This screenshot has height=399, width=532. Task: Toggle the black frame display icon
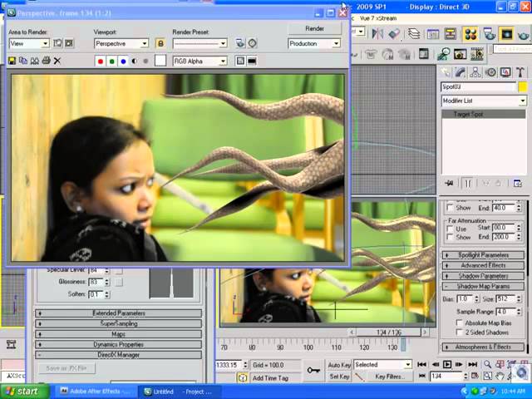(x=252, y=61)
